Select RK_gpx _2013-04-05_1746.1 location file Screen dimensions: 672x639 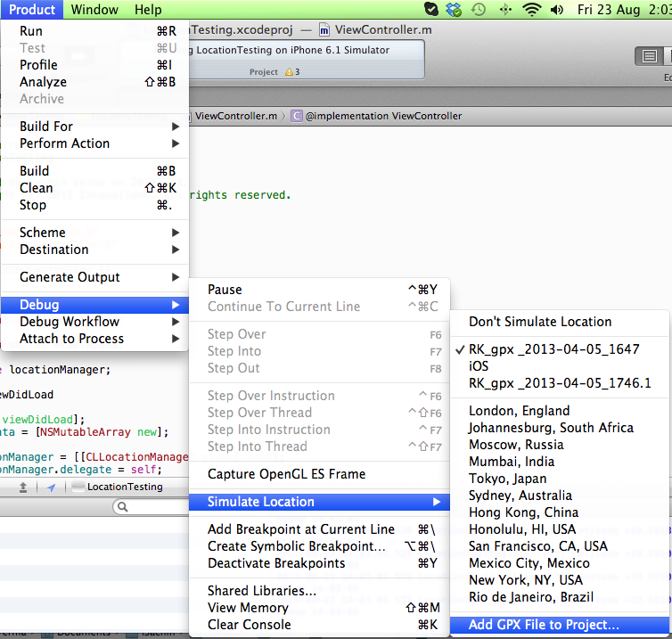tap(560, 383)
